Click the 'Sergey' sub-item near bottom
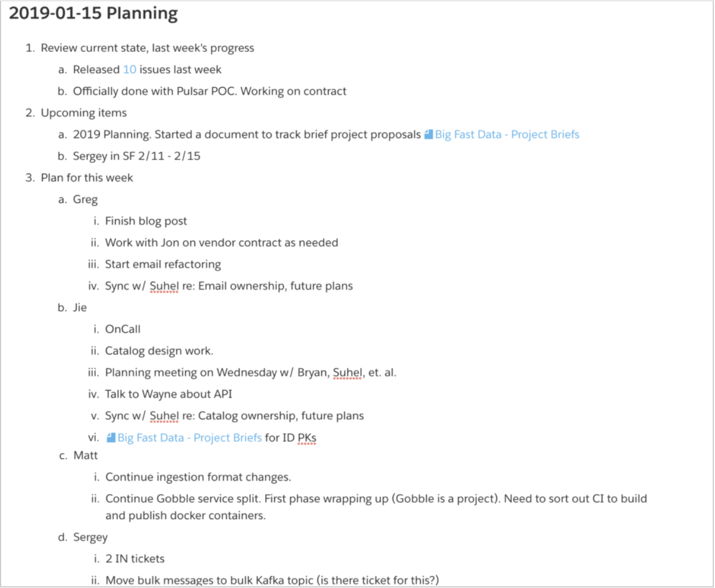715x588 pixels. click(90, 537)
